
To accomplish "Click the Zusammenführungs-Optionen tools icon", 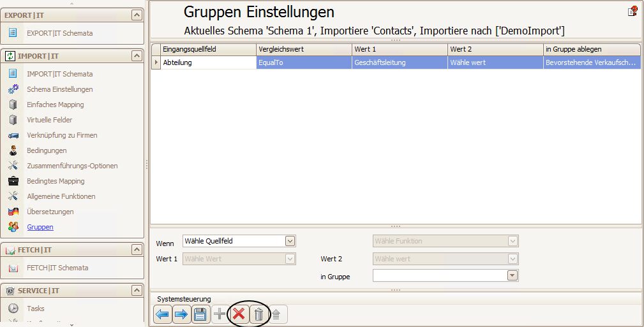I will click(x=13, y=165).
